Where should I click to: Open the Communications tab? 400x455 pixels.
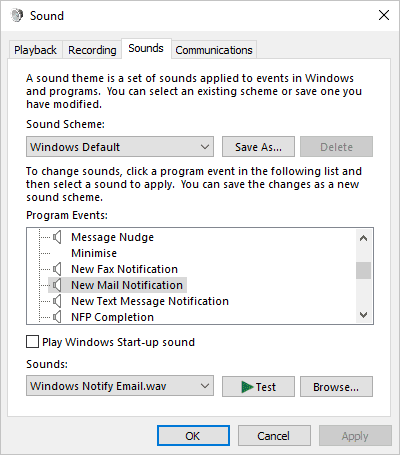pyautogui.click(x=214, y=50)
